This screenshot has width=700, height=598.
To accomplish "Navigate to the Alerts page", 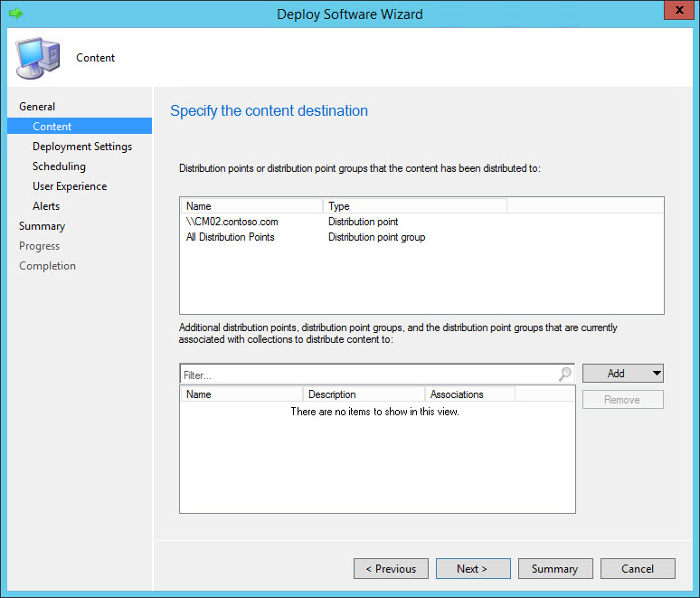I will click(46, 206).
